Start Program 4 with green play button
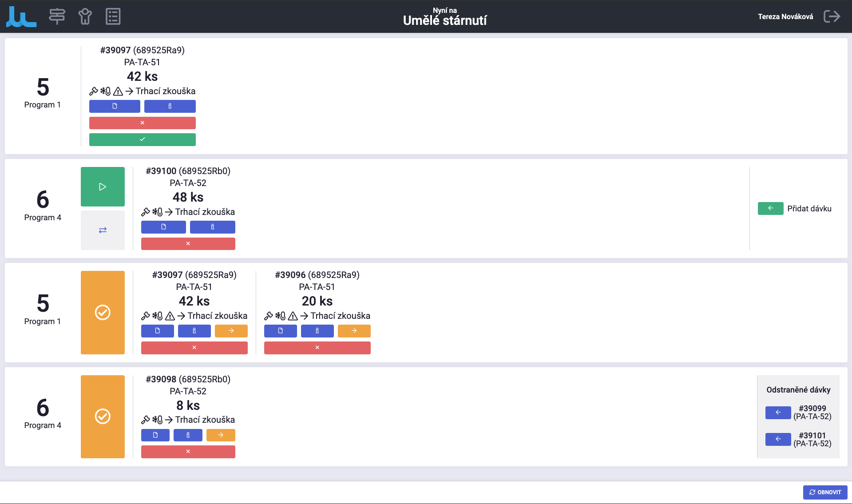Screen dimensions: 852x504 pyautogui.click(x=103, y=187)
